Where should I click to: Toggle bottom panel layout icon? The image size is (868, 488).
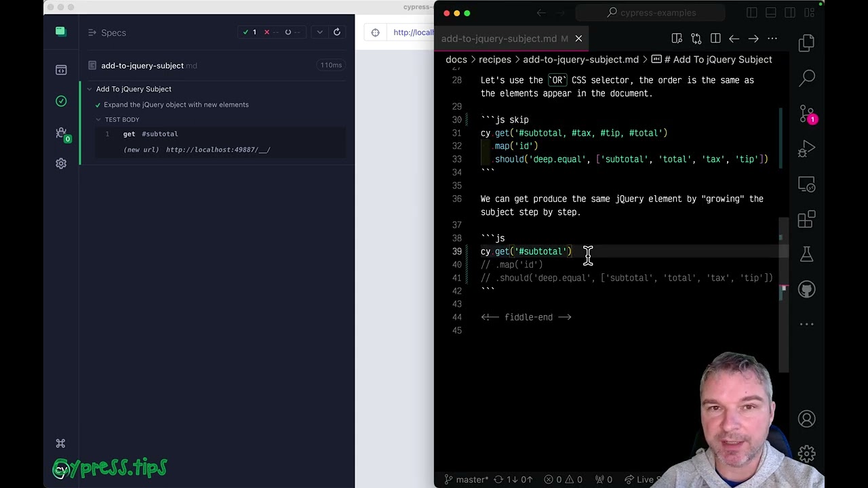(771, 13)
